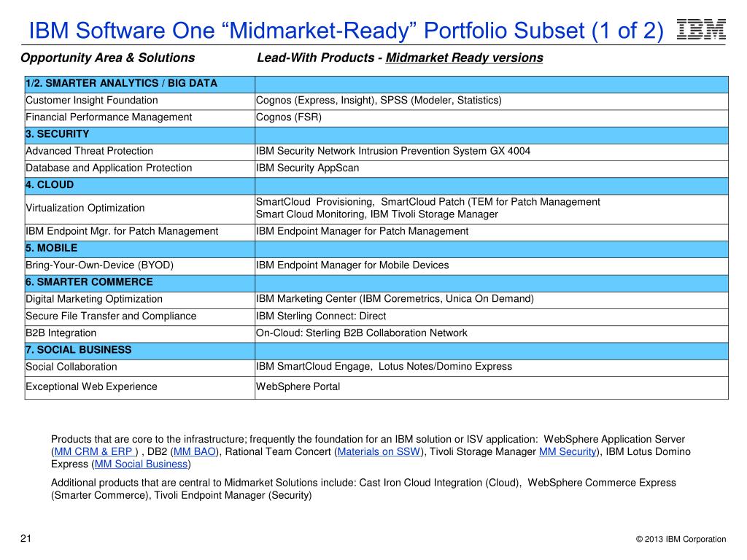The height and width of the screenshot is (560, 747).
Task: Click 'Virtualization Optimization' cell
Action: click(139, 209)
